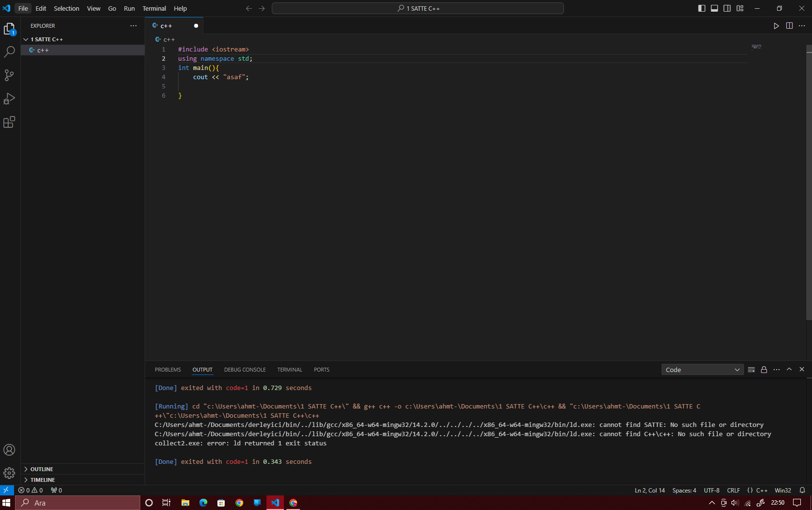Go back with the navigation arrow
Screen dimensions: 812x510
coord(249,8)
